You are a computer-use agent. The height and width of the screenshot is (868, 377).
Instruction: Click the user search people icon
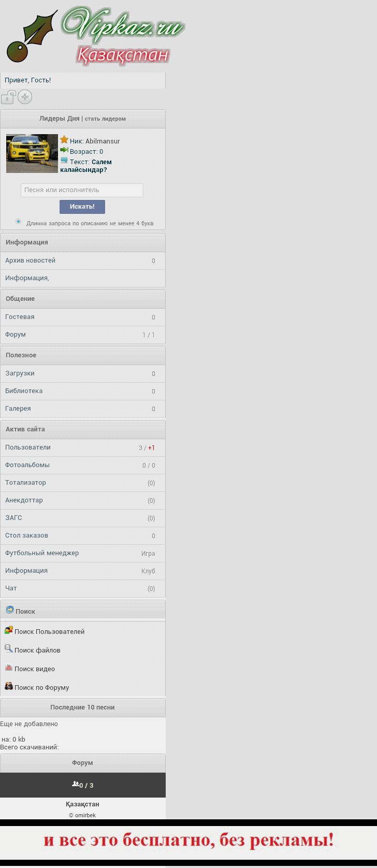(9, 630)
